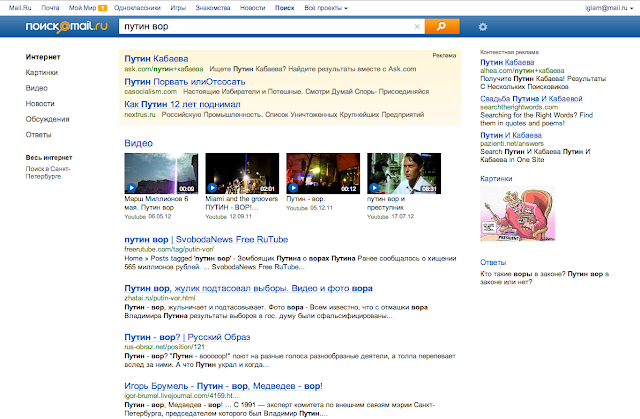The image size is (640, 419).
Task: Play the 'Путин - вор.' video thumbnail
Action: click(323, 173)
